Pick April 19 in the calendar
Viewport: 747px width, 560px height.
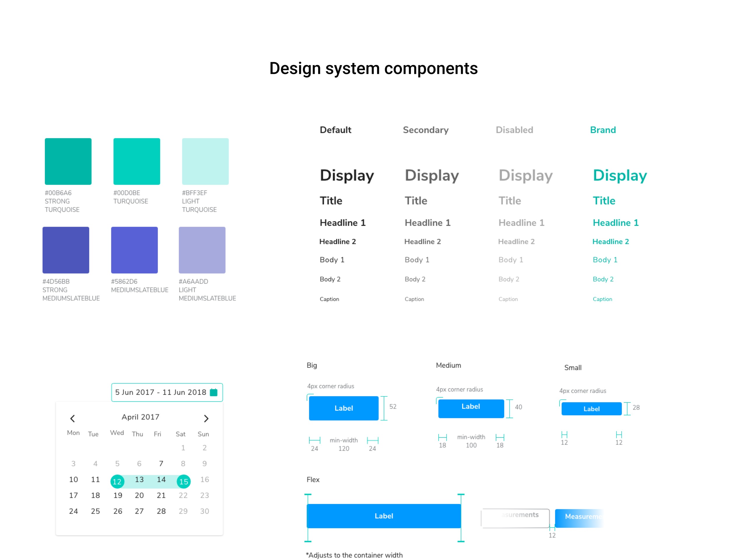point(118,496)
